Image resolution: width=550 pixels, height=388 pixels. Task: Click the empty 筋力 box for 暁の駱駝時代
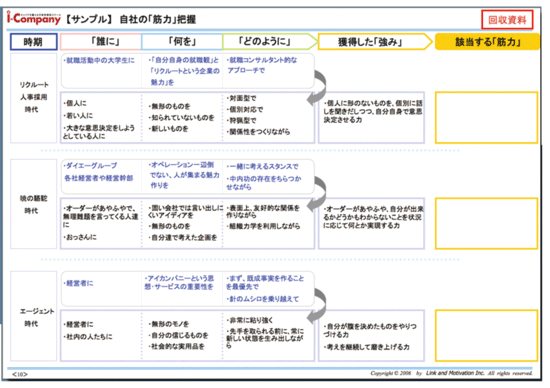click(x=487, y=223)
